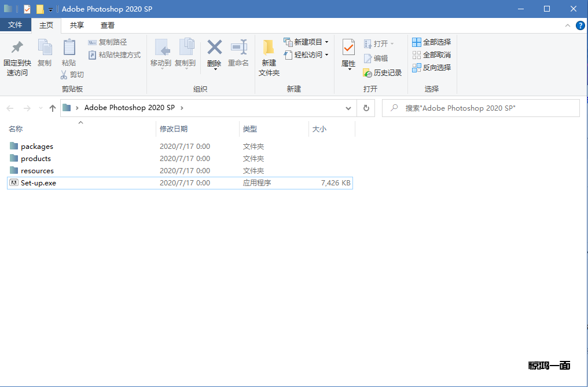Open 属性 properties checkmark icon
Screen dimensions: 588x387
coord(348,48)
